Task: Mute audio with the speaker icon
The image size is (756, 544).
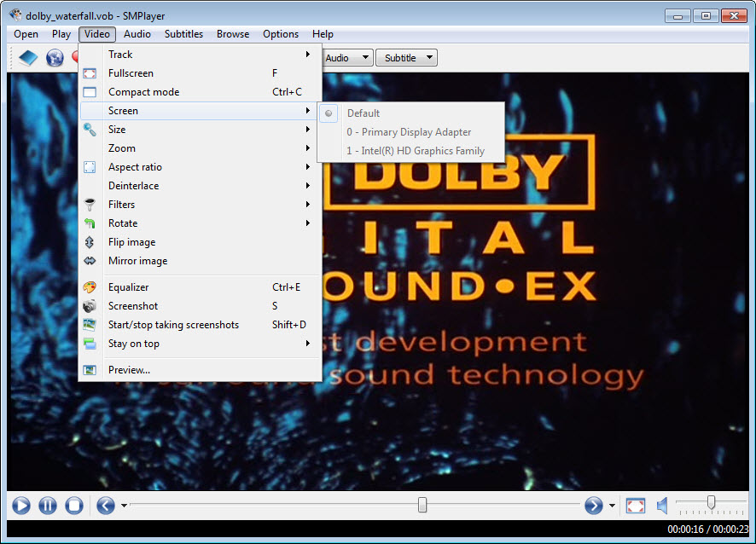Action: [x=662, y=506]
